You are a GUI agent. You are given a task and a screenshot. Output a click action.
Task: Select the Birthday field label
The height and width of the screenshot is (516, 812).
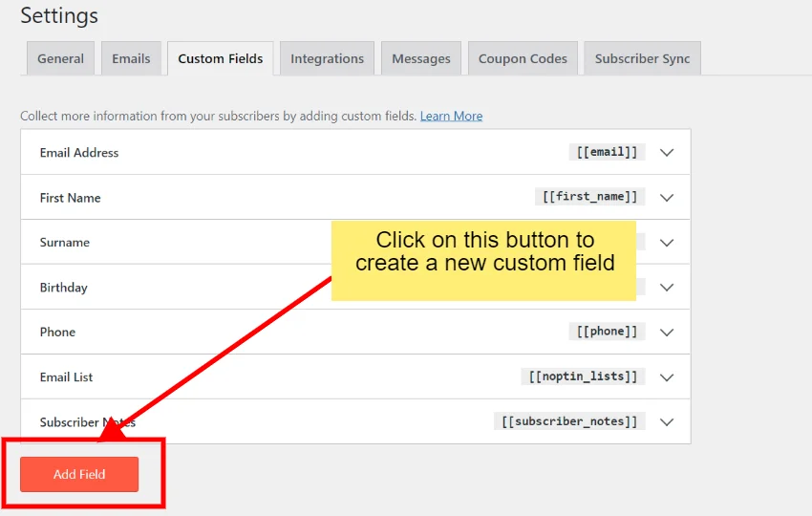(64, 288)
